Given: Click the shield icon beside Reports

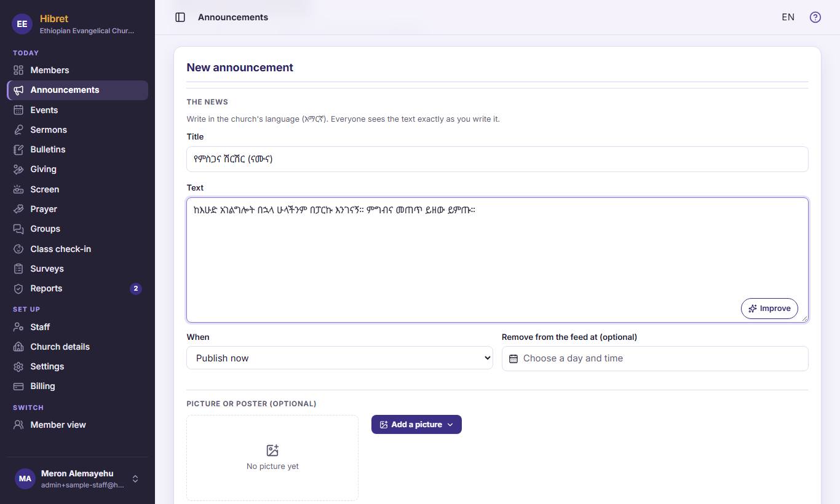Looking at the screenshot, I should 18,288.
